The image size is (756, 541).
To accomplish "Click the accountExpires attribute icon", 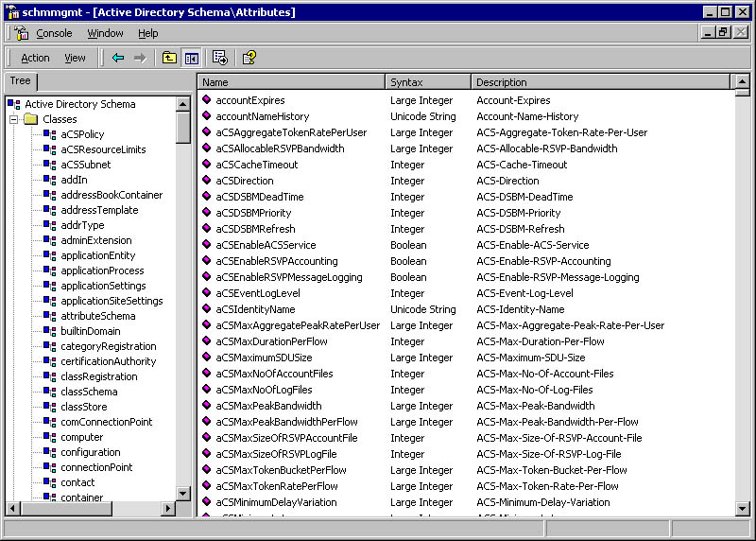I will (x=206, y=100).
